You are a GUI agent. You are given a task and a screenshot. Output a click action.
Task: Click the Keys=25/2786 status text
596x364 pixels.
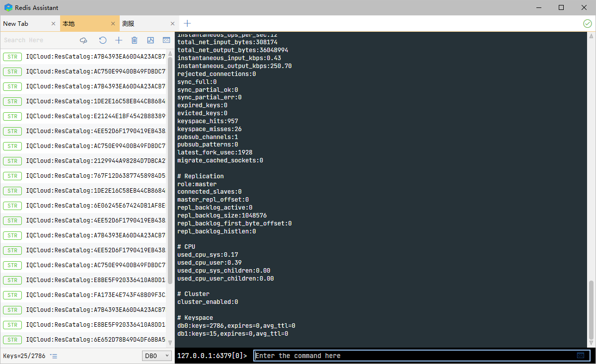(x=24, y=356)
